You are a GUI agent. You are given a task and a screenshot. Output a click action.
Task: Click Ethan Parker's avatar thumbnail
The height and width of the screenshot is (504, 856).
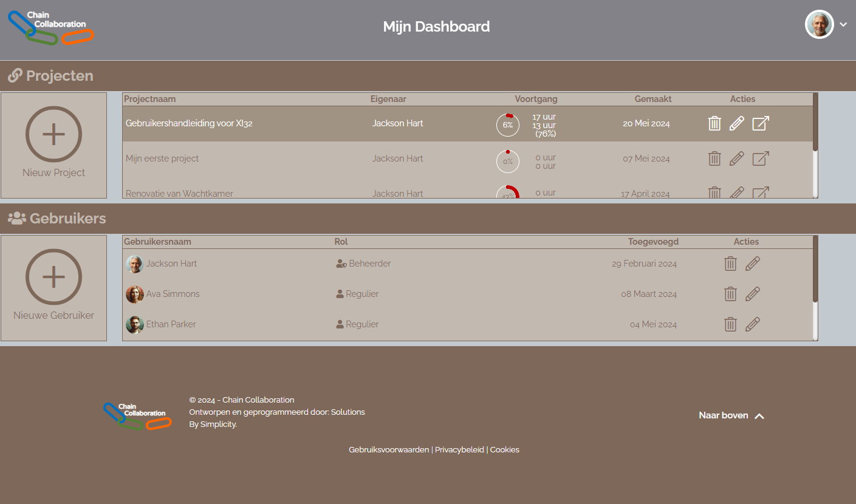pyautogui.click(x=134, y=324)
